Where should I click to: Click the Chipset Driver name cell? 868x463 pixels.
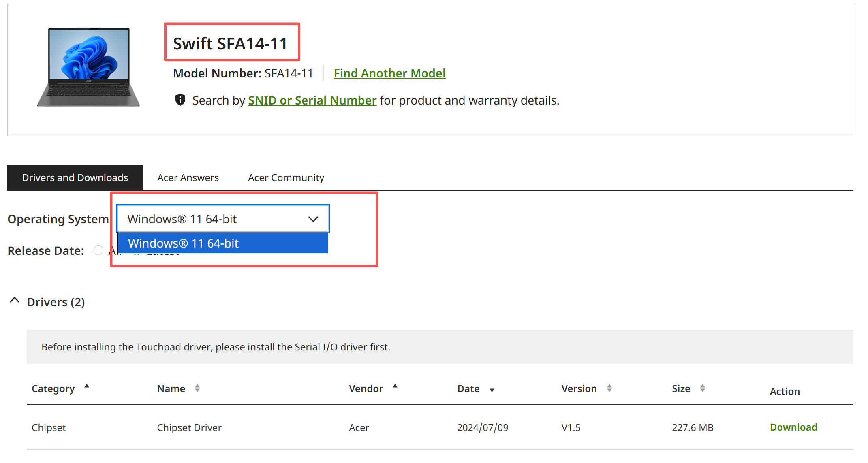click(189, 427)
